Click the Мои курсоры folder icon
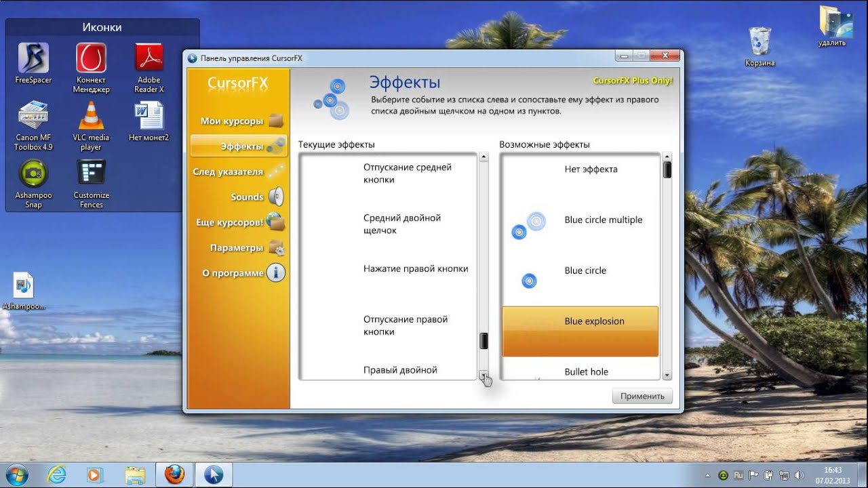 point(275,121)
